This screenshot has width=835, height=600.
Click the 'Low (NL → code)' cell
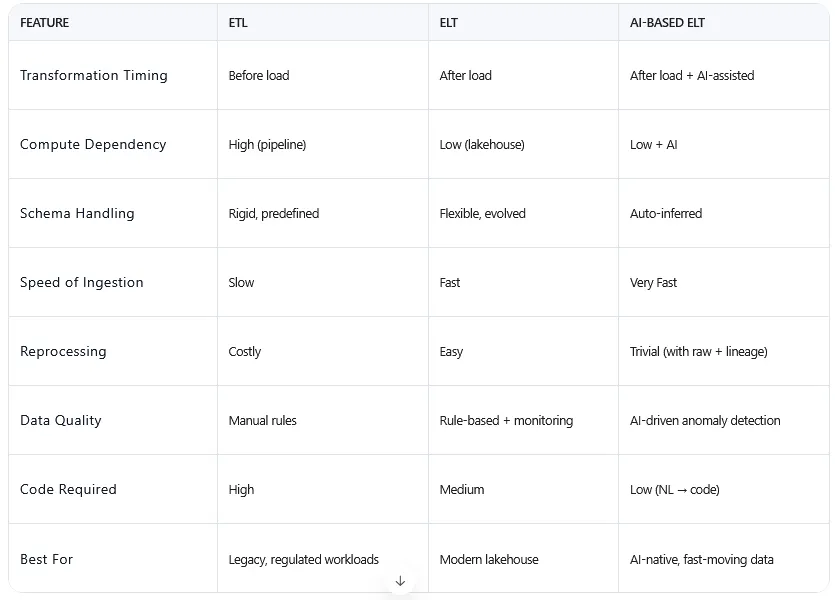click(x=675, y=490)
